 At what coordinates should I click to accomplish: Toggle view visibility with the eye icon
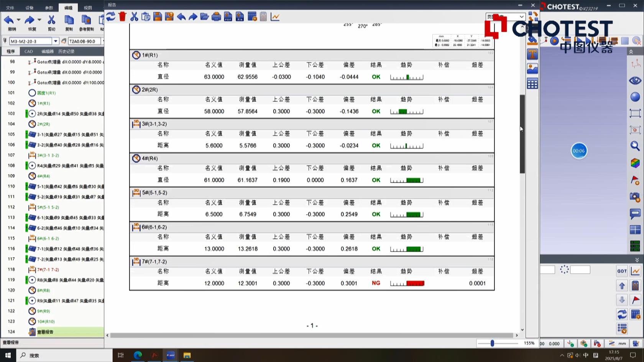pyautogui.click(x=635, y=80)
